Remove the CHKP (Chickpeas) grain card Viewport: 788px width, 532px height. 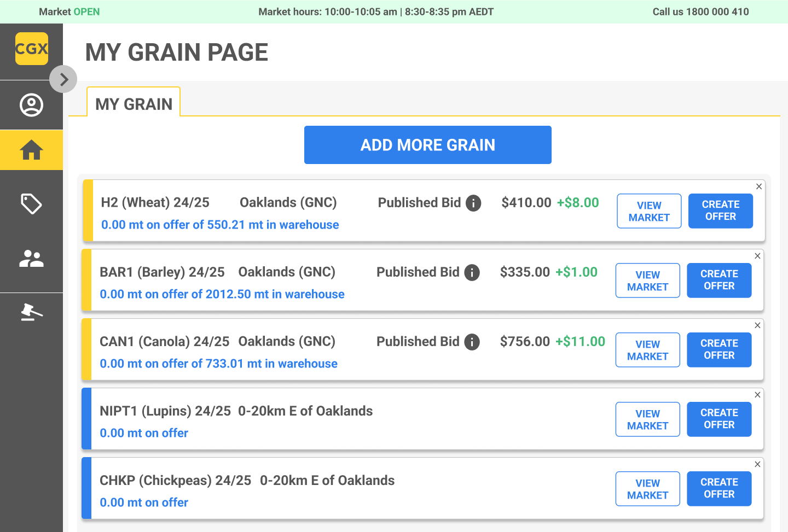tap(757, 464)
